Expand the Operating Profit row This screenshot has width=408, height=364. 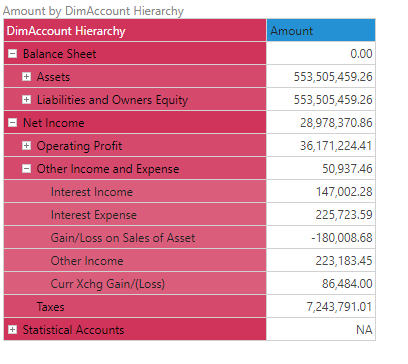pyautogui.click(x=26, y=146)
